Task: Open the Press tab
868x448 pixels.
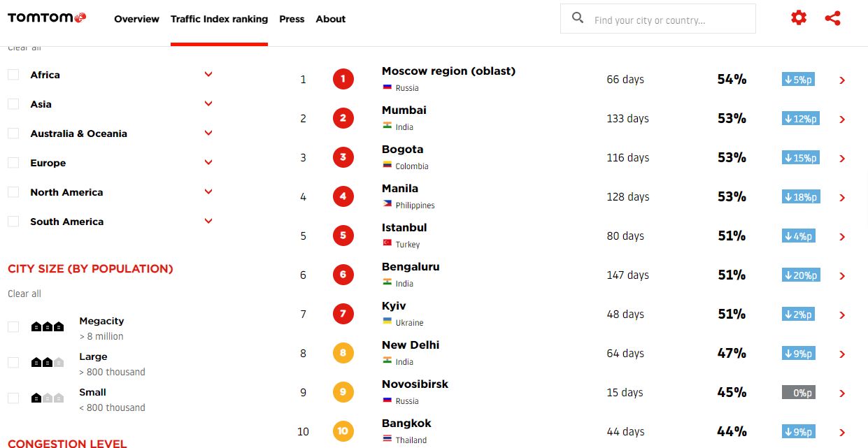Action: 292,19
